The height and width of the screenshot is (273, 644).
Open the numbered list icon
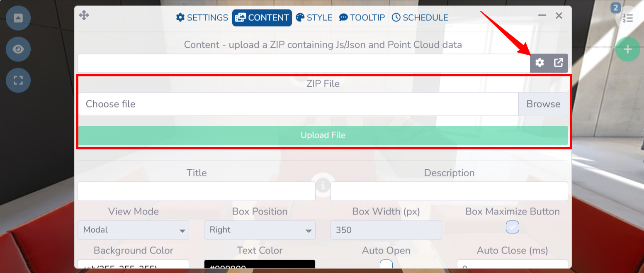pyautogui.click(x=627, y=18)
